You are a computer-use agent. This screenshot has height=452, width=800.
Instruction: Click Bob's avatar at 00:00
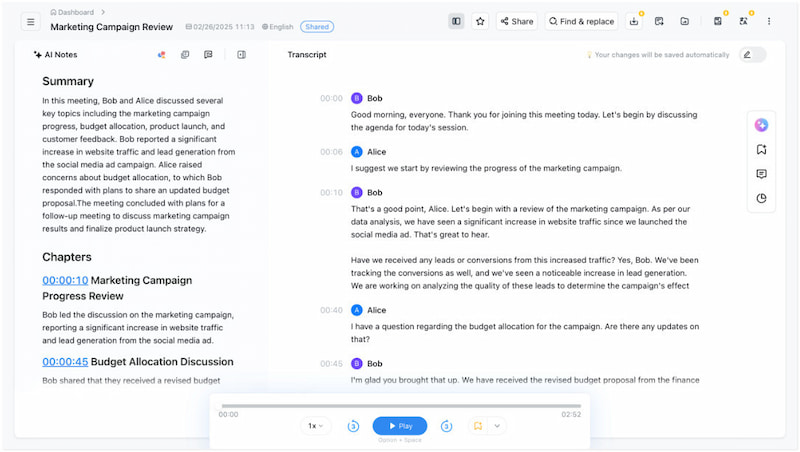(357, 98)
